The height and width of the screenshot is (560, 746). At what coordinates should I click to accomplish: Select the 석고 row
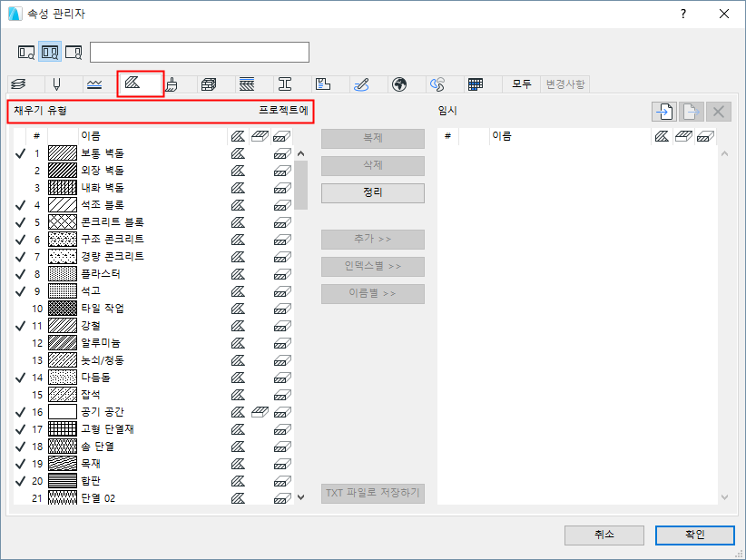[153, 291]
